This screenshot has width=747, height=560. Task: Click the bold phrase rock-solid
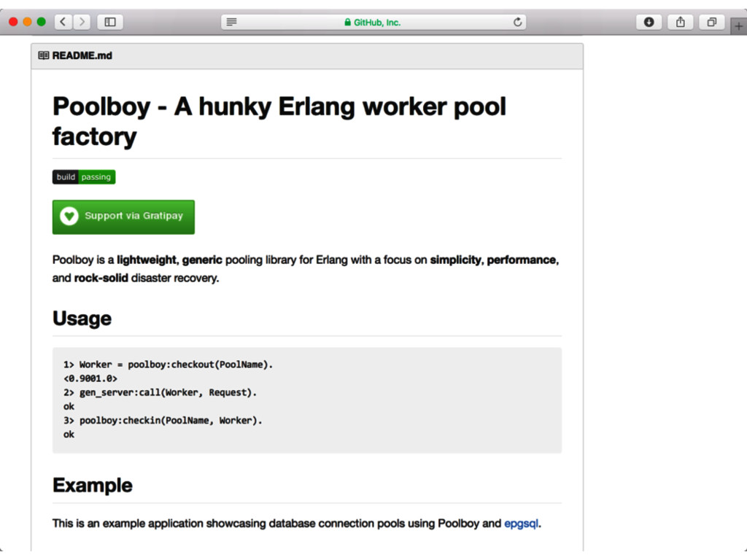tap(101, 278)
